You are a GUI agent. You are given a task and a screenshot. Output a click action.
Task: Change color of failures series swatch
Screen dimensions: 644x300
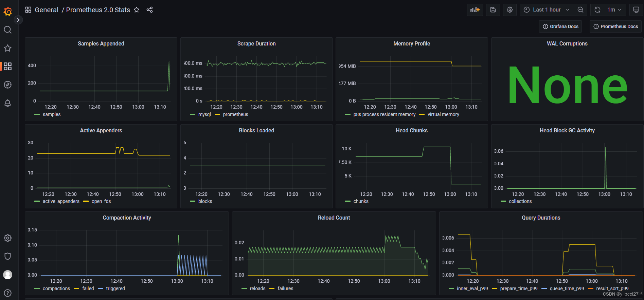[272, 288]
